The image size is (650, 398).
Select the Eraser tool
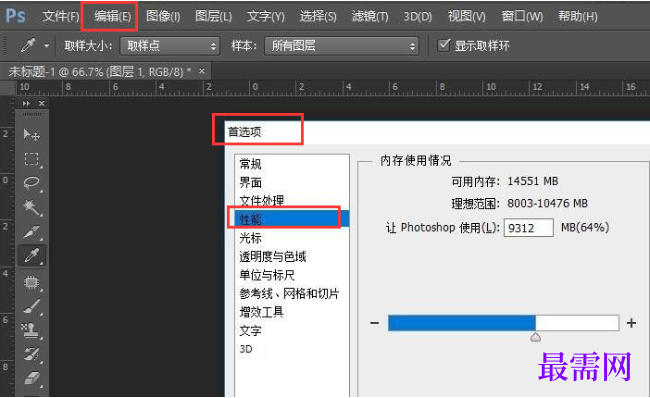[32, 378]
